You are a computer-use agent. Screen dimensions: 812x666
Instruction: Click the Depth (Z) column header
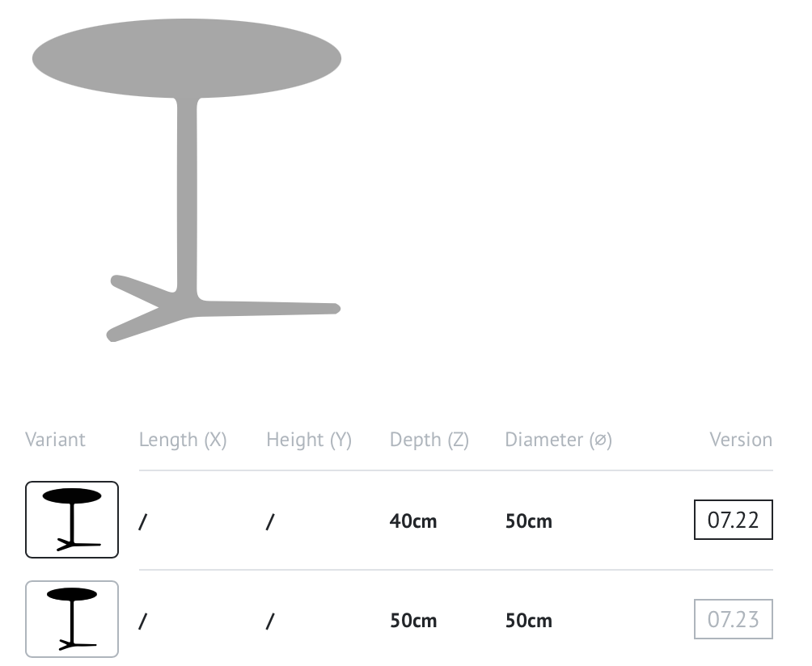click(429, 440)
